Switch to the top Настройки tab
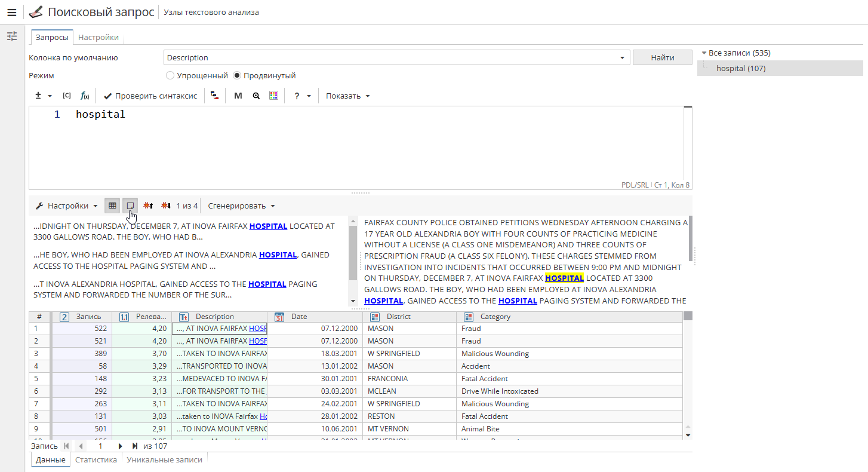 (x=99, y=37)
